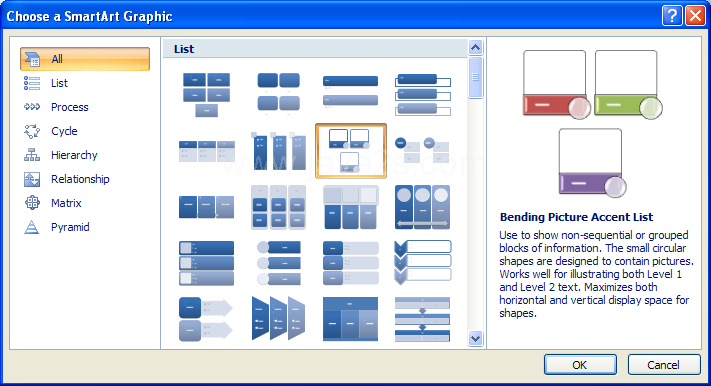Close the Choose a SmartArt Graphic dialog

(x=695, y=16)
